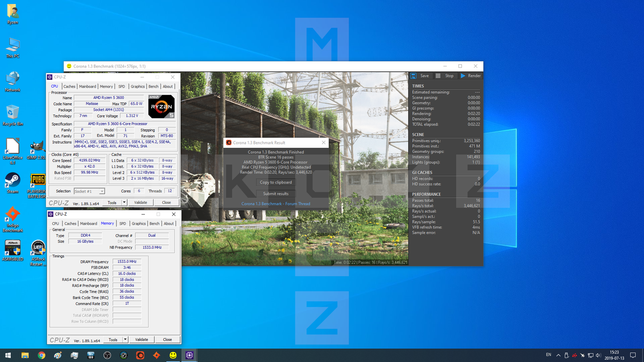Image resolution: width=644 pixels, height=362 pixels.
Task: Click the CAS# Latency value field
Action: tap(127, 274)
